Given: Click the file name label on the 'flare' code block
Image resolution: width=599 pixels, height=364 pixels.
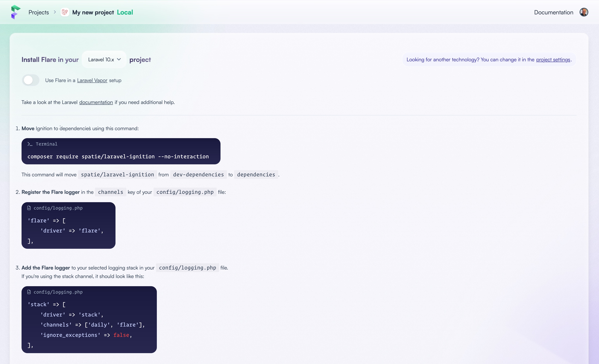Looking at the screenshot, I should click(x=58, y=208).
